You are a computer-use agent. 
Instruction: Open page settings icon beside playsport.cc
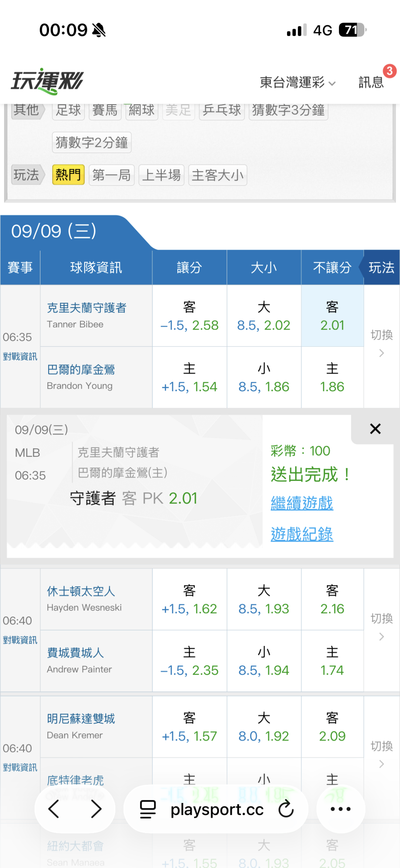(x=147, y=809)
